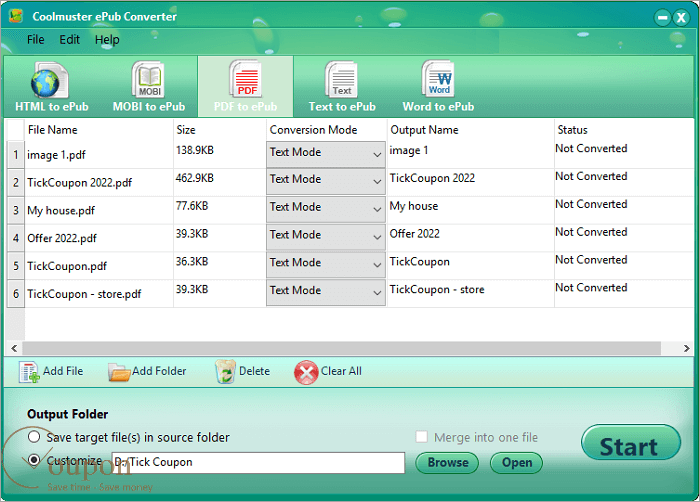Click the Open output folder button

click(517, 463)
